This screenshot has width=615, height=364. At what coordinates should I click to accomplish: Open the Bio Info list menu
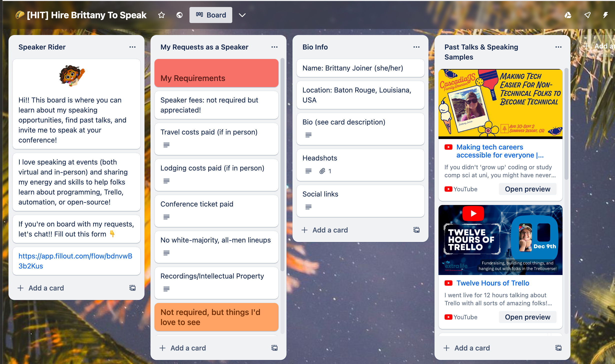click(416, 47)
